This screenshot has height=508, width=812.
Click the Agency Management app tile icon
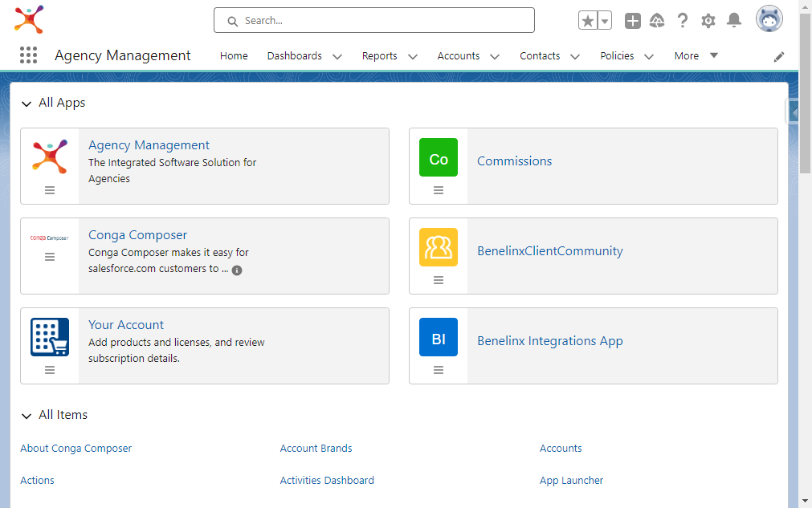click(50, 156)
